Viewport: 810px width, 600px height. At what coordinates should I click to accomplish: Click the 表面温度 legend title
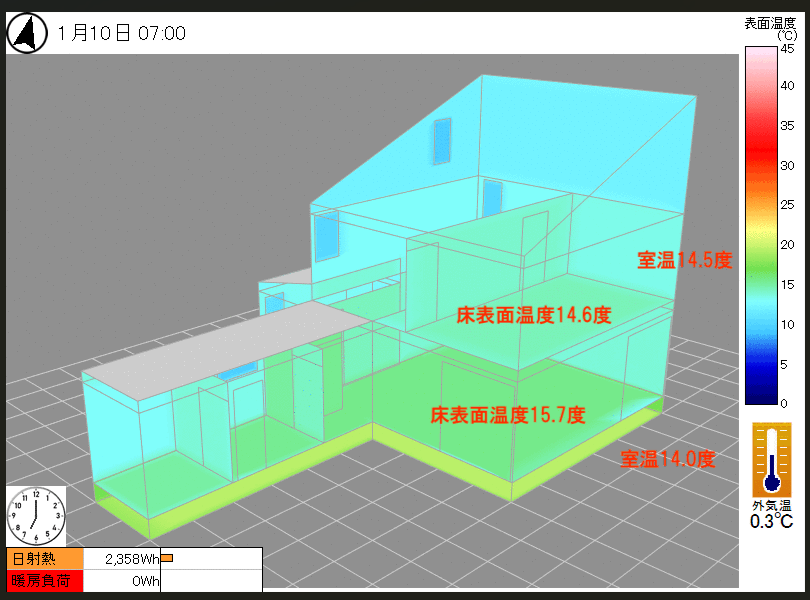coord(770,22)
